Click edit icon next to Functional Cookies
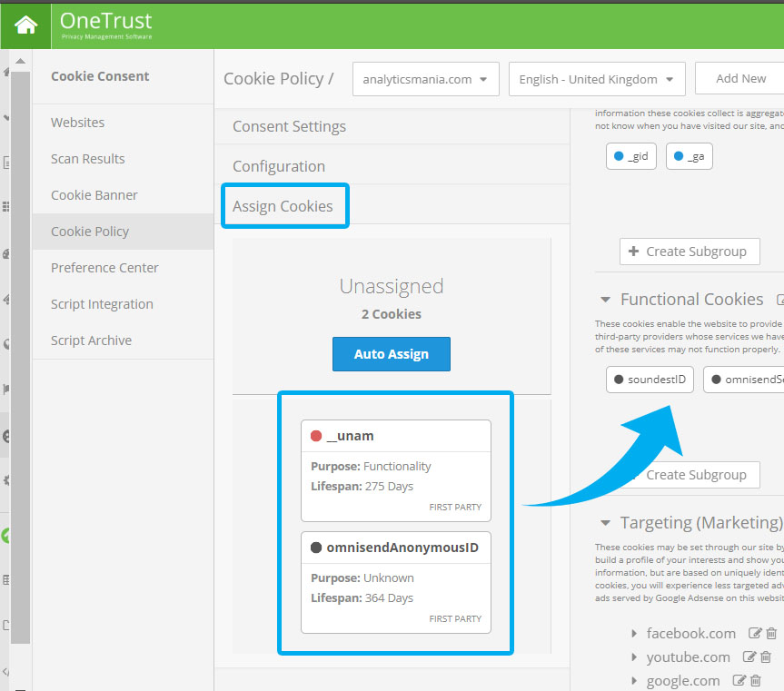 pos(779,300)
